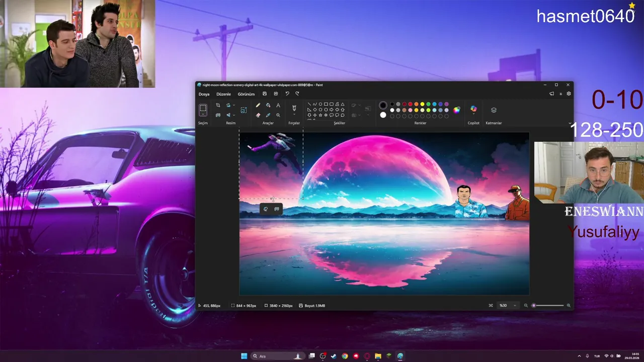Image resolution: width=644 pixels, height=362 pixels.
Task: Pick the yellow color swatch
Action: point(422,104)
